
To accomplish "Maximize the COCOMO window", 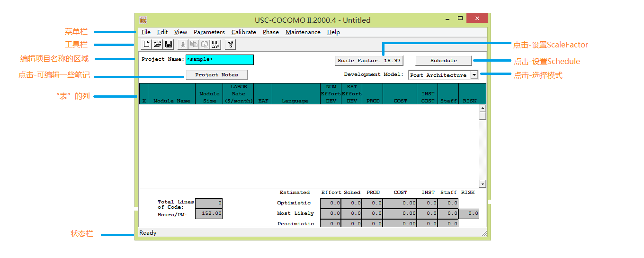I will pos(460,18).
